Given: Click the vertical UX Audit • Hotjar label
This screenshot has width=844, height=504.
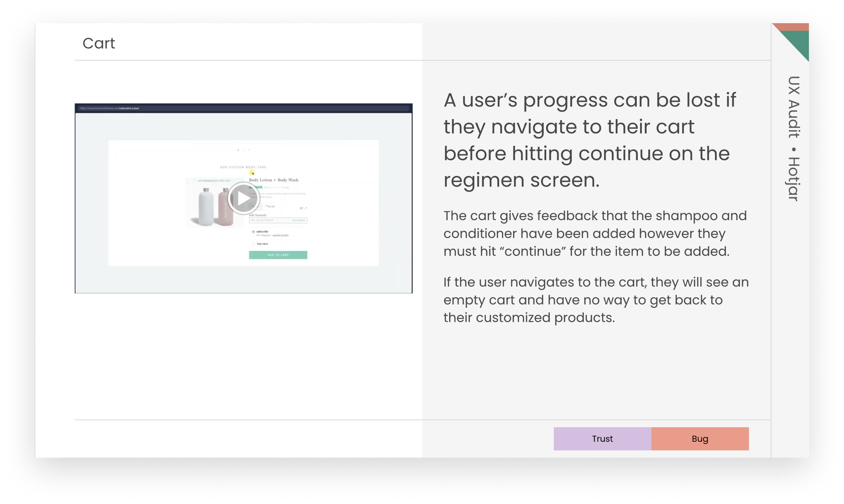Looking at the screenshot, I should 793,139.
